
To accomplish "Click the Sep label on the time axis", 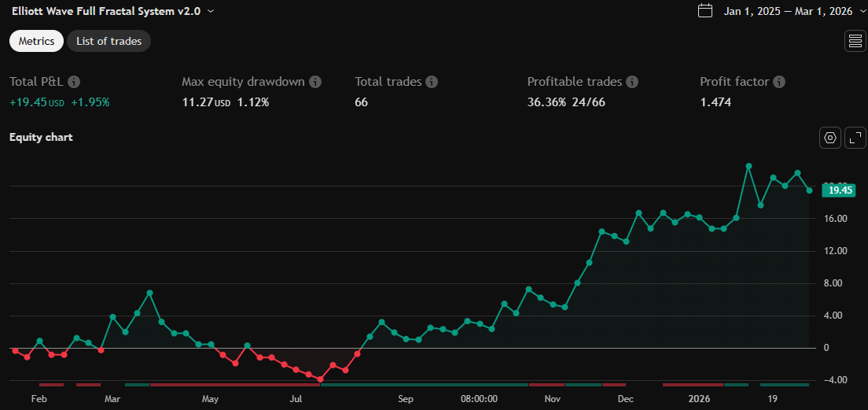I will click(x=405, y=399).
